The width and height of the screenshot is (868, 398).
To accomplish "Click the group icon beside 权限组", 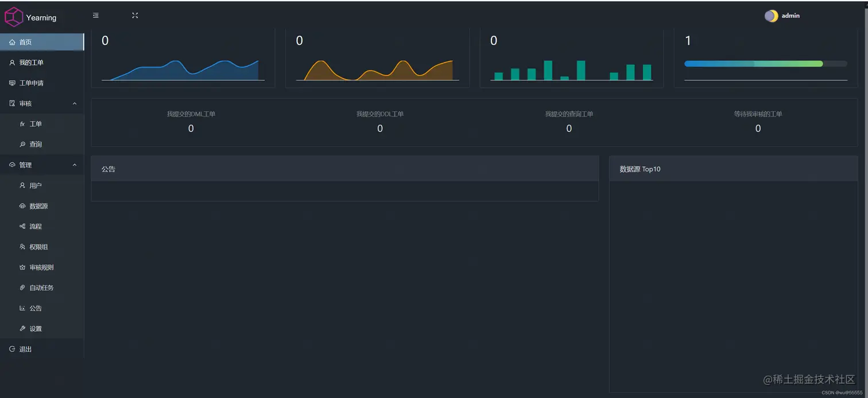I will pyautogui.click(x=22, y=247).
